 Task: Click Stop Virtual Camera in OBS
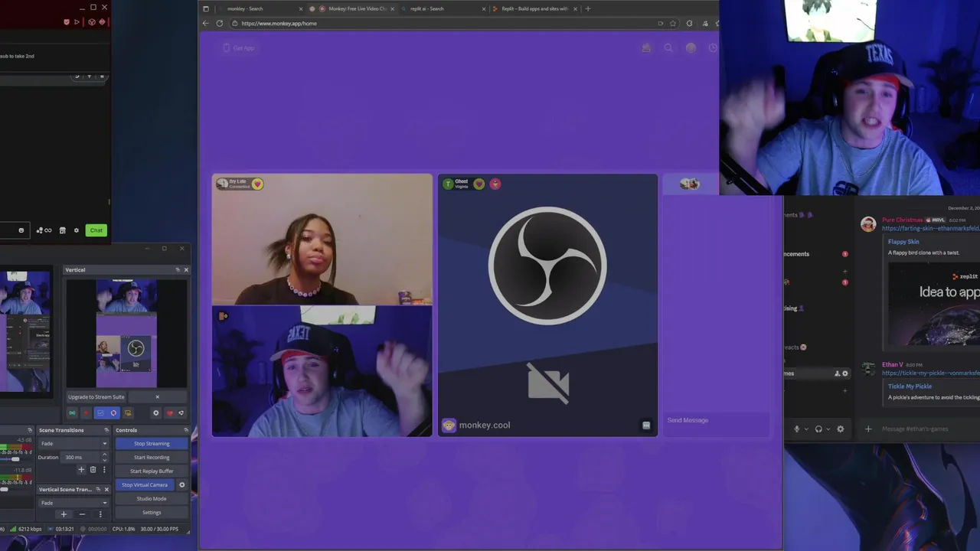click(x=145, y=484)
